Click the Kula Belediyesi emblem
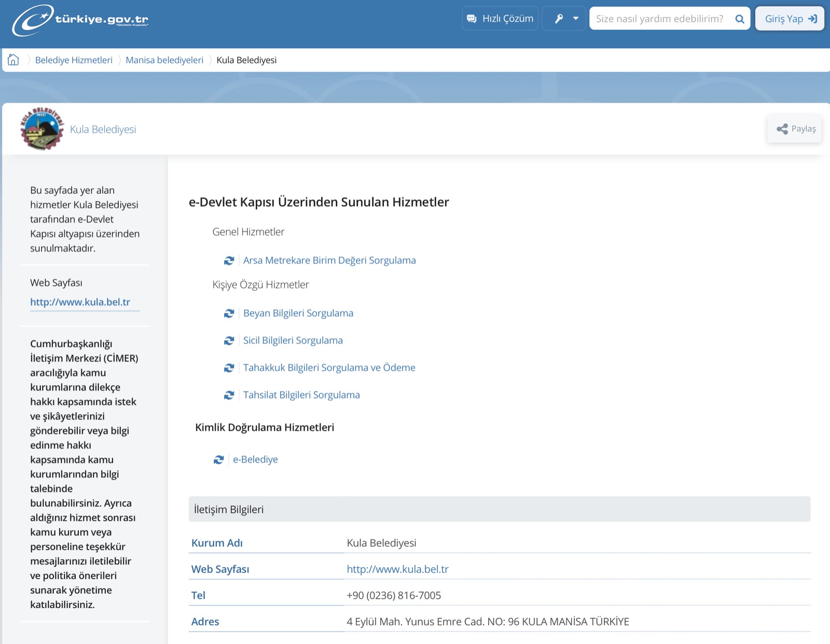The height and width of the screenshot is (644, 830). pos(42,129)
